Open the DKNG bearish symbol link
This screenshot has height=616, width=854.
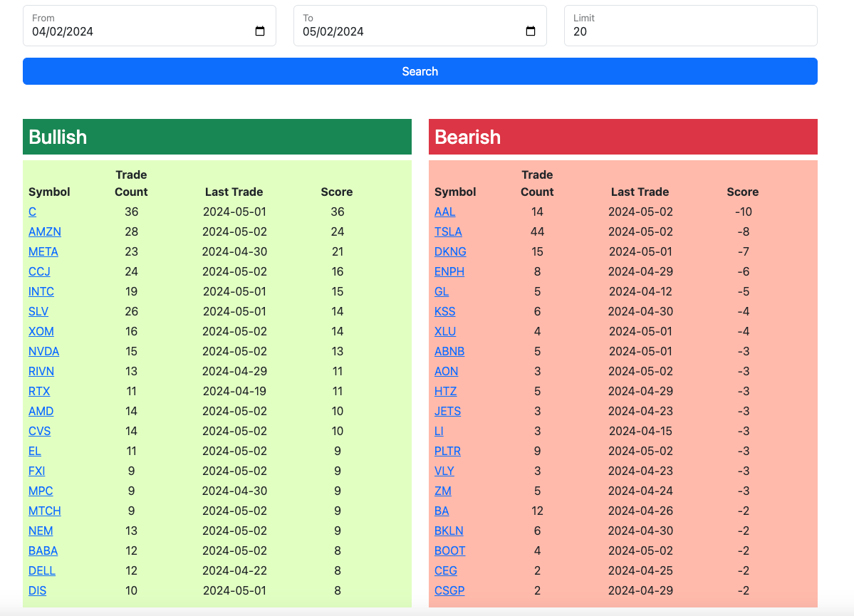click(450, 251)
